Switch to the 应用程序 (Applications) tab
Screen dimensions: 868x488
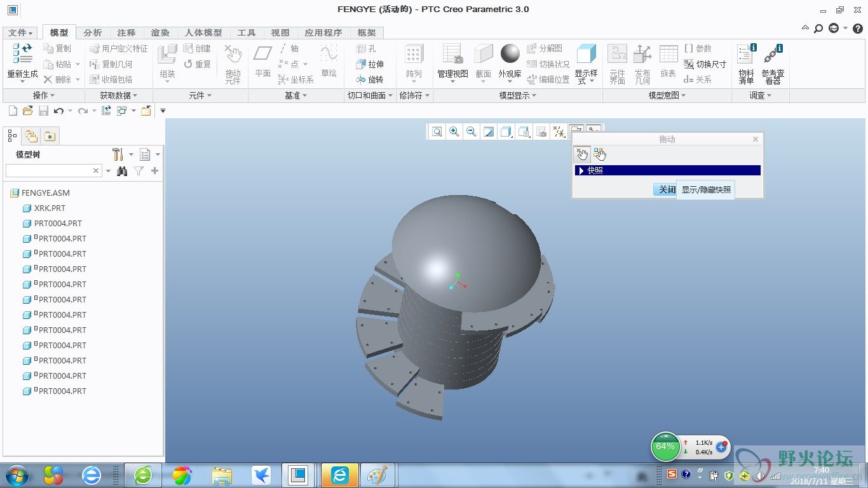323,32
